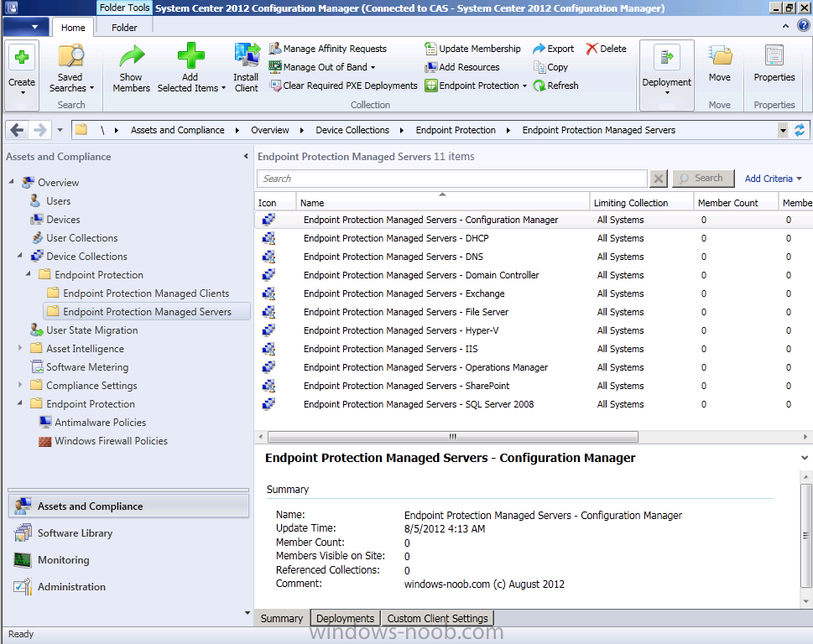The width and height of the screenshot is (813, 644).
Task: Click the horizontal scrollbar of the list
Action: click(453, 437)
